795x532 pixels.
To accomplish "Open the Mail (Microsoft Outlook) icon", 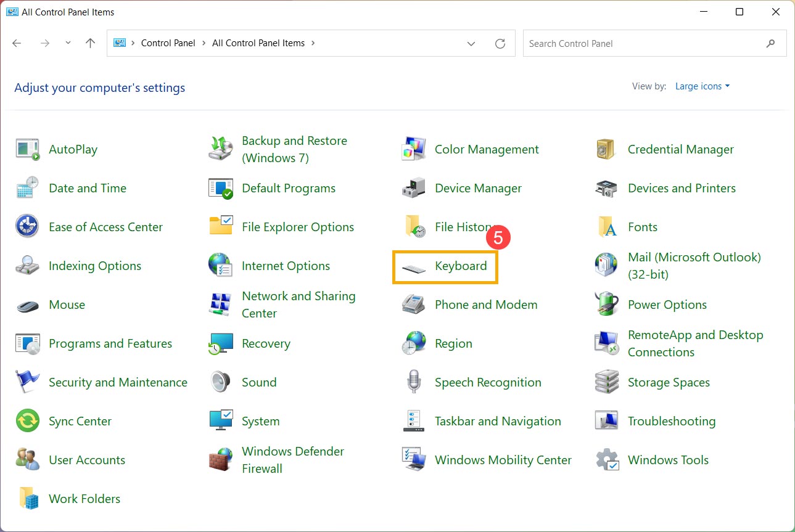I will 607,266.
